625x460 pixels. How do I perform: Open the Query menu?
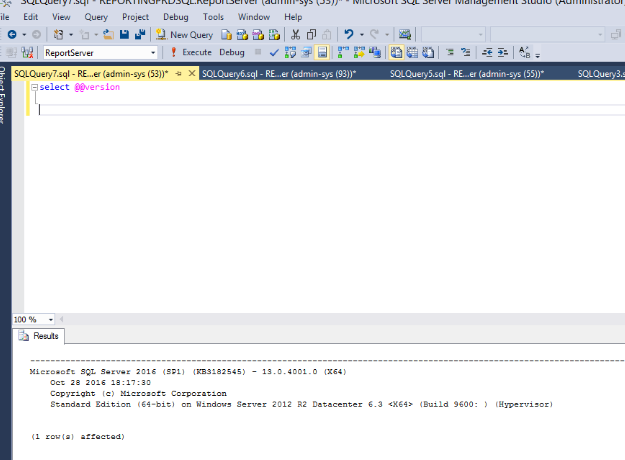pyautogui.click(x=96, y=17)
